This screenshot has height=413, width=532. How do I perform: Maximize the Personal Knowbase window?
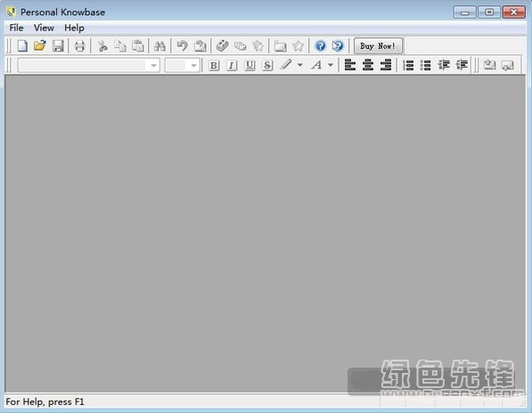[x=489, y=12]
